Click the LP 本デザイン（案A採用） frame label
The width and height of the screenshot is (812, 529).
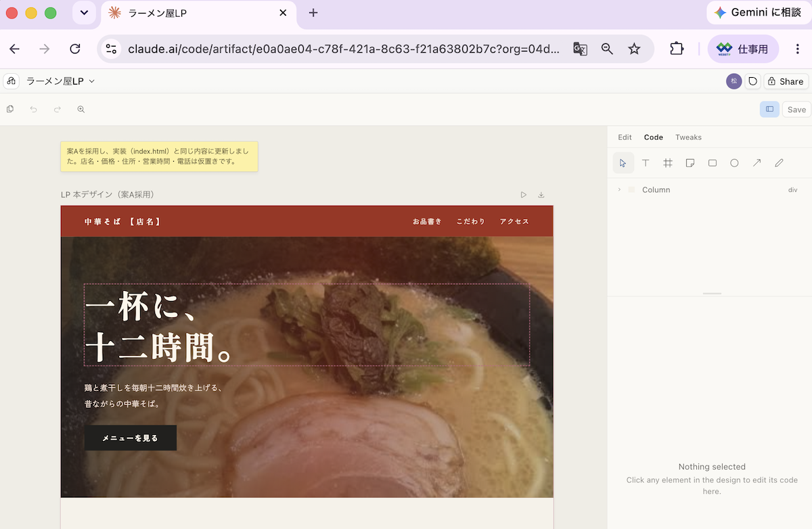point(108,195)
